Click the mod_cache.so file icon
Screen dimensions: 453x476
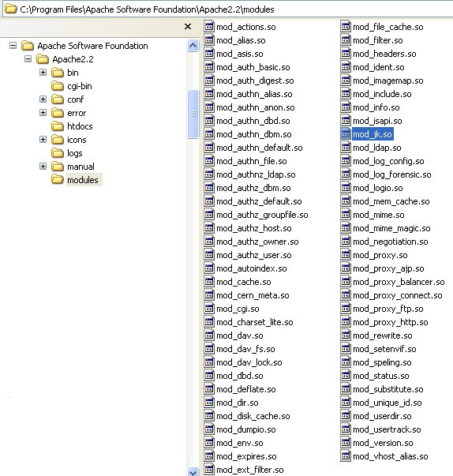coord(209,282)
